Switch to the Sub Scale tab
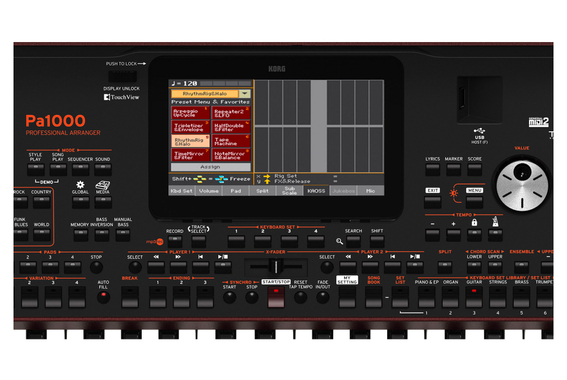567x380 pixels. (x=289, y=191)
